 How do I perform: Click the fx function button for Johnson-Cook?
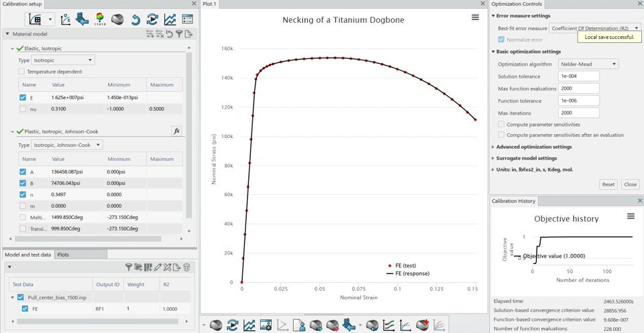(x=176, y=131)
